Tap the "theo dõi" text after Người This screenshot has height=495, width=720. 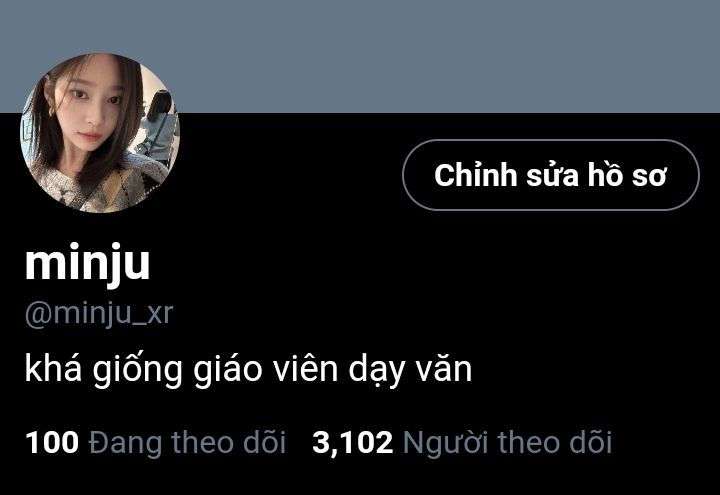[555, 443]
